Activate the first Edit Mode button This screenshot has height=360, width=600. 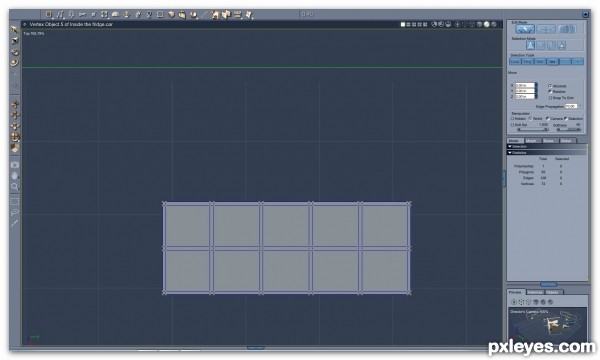(525, 29)
